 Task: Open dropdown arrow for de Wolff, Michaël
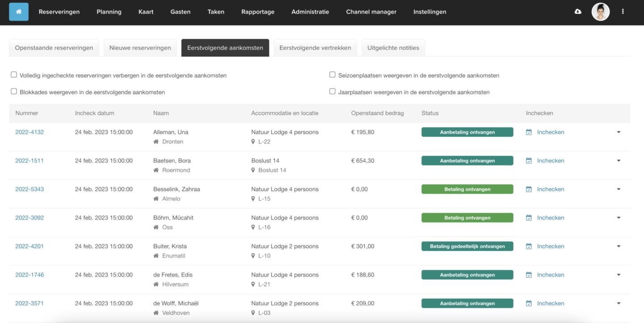[619, 303]
